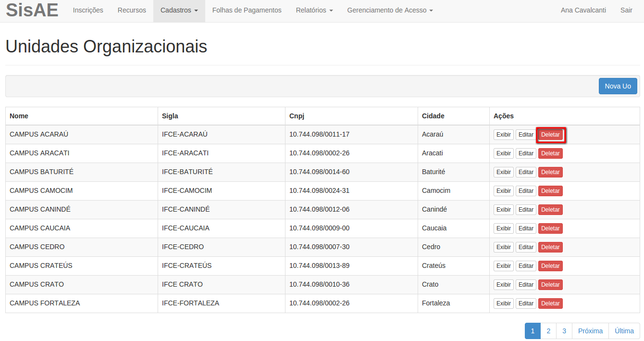644x341 pixels.
Task: Select CNPJ 10.744.098/0014-60 cell
Action: pyautogui.click(x=351, y=172)
